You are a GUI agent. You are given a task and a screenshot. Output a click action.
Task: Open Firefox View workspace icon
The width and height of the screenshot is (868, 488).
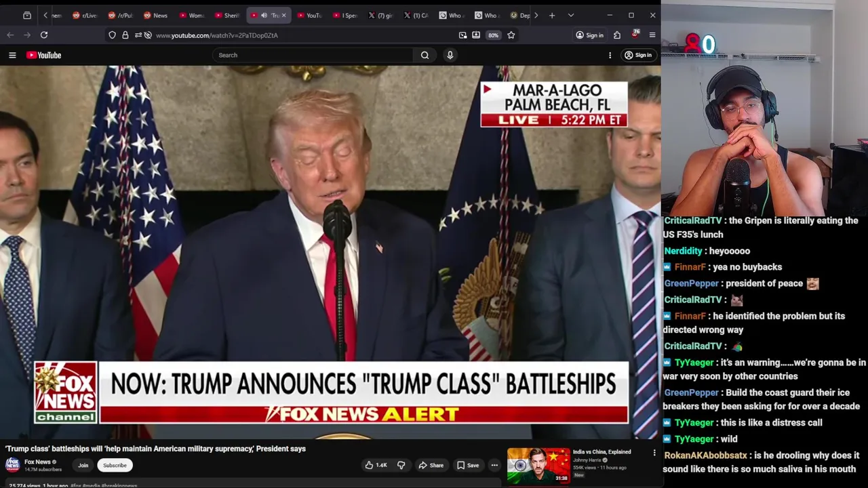coord(26,15)
